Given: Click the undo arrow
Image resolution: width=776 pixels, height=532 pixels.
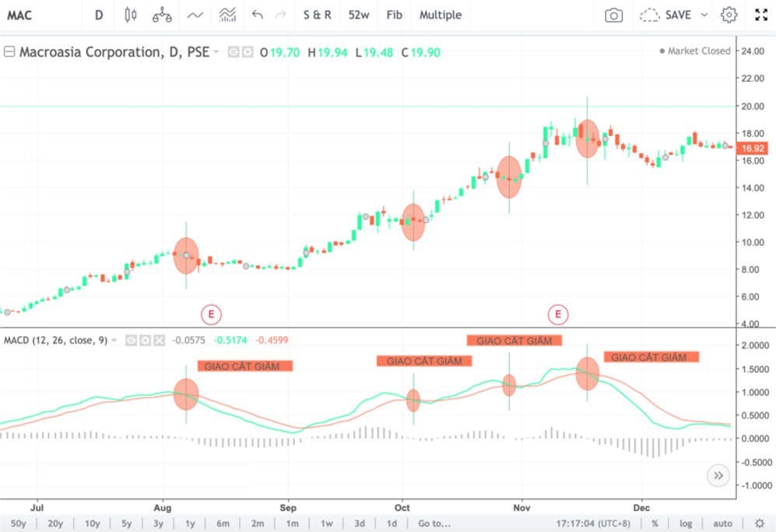Looking at the screenshot, I should (x=258, y=15).
